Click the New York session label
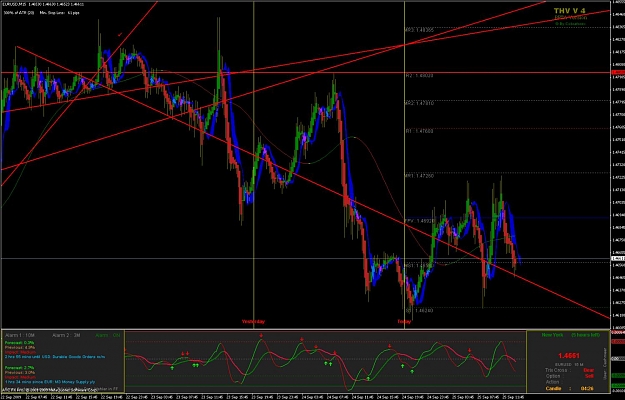This screenshot has width=625, height=400. [x=552, y=335]
